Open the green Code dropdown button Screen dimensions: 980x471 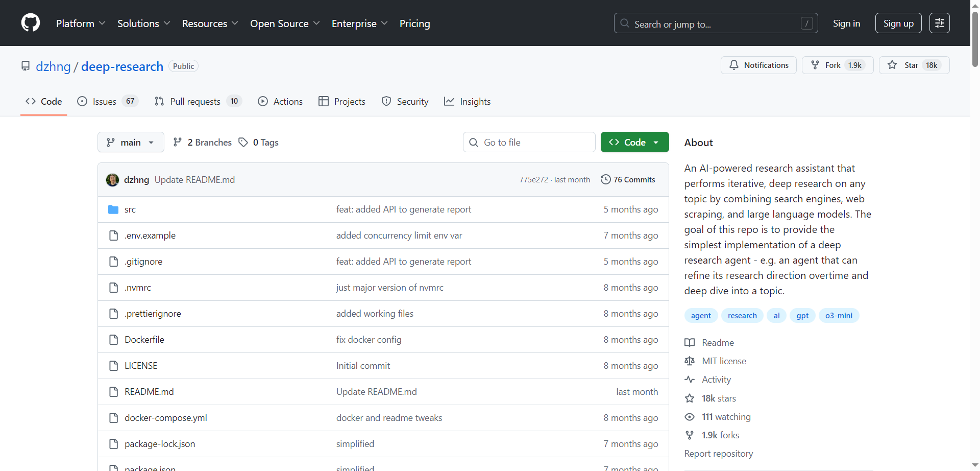(x=634, y=142)
